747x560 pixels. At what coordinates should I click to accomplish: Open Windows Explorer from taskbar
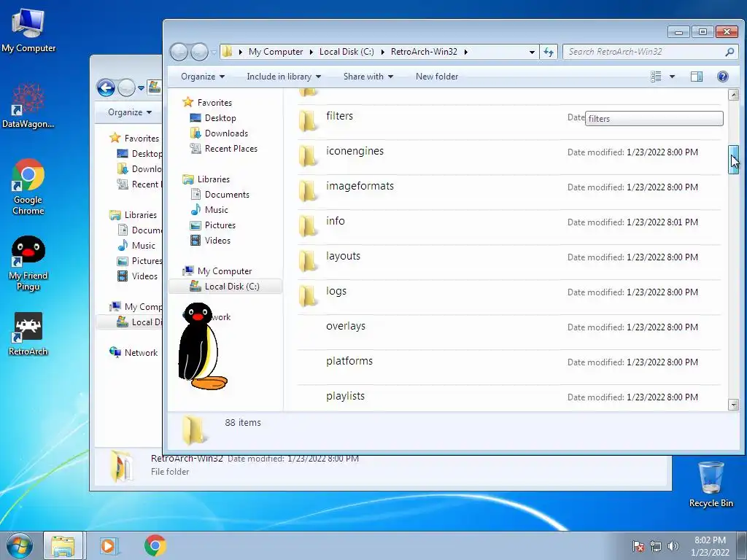63,545
